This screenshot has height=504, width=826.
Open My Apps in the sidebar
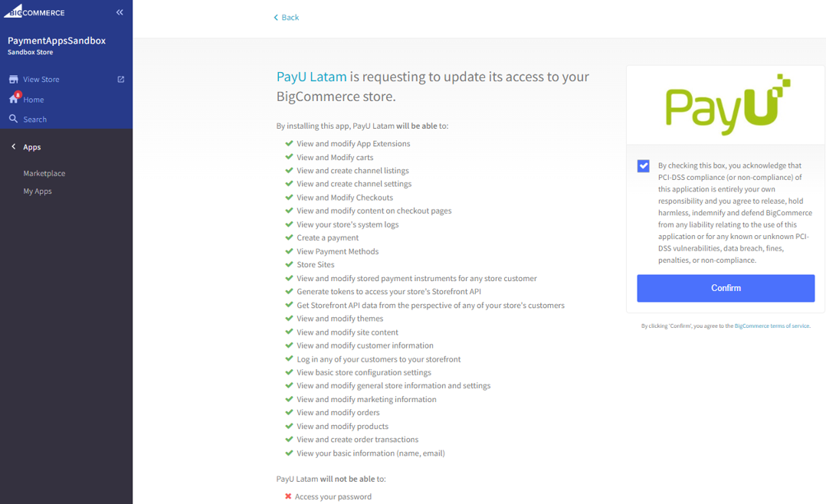coord(38,191)
